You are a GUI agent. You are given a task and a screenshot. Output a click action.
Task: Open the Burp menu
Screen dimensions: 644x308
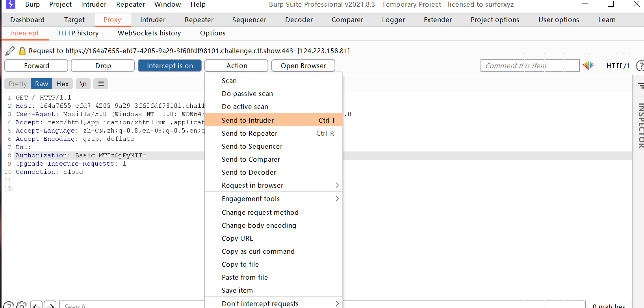[x=32, y=4]
